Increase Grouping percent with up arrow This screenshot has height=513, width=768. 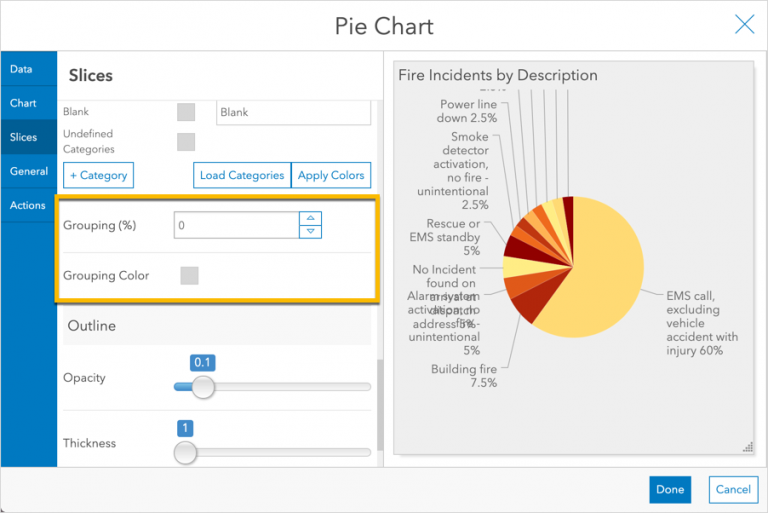[x=311, y=219]
